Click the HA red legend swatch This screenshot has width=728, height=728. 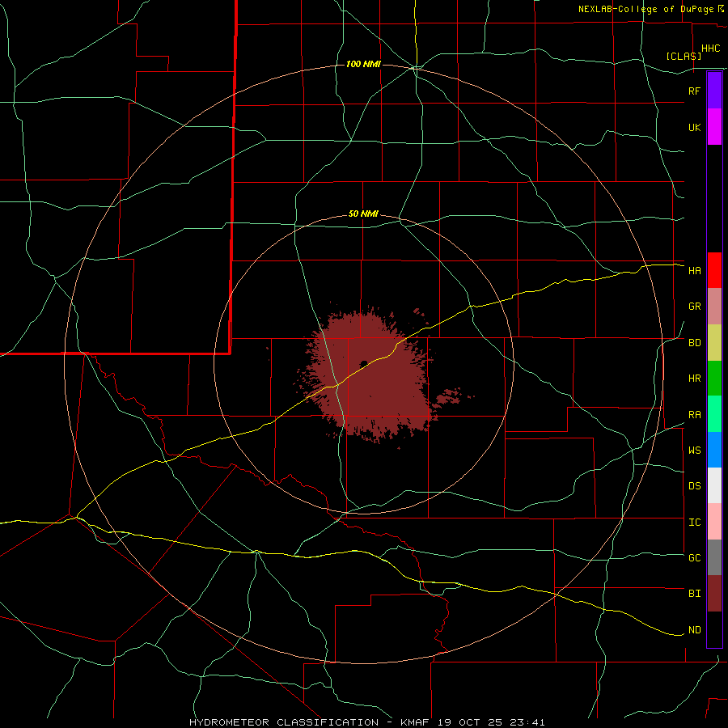click(714, 270)
